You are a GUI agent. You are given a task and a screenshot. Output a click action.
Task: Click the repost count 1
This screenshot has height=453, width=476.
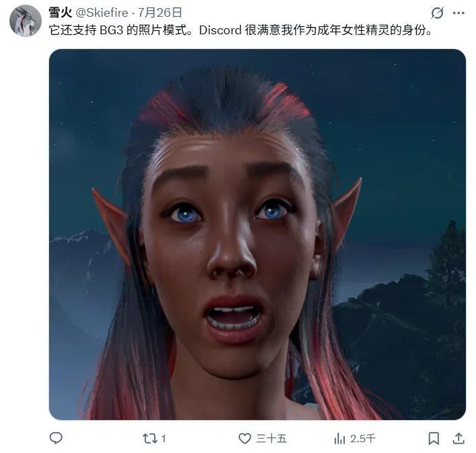tap(163, 439)
